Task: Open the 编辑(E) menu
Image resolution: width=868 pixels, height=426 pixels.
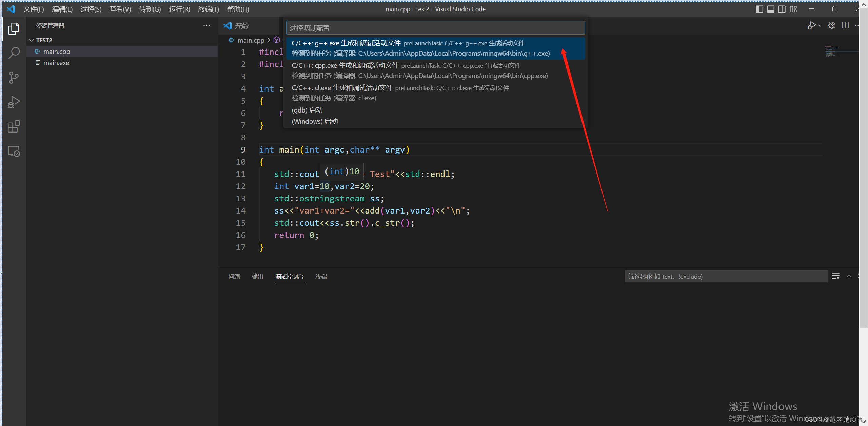Action: pos(62,9)
